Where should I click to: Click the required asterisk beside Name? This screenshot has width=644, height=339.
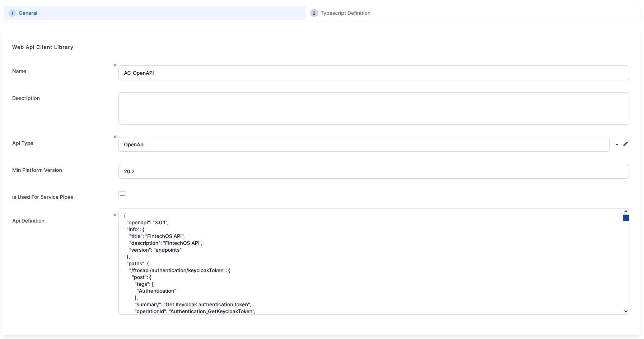tap(115, 65)
